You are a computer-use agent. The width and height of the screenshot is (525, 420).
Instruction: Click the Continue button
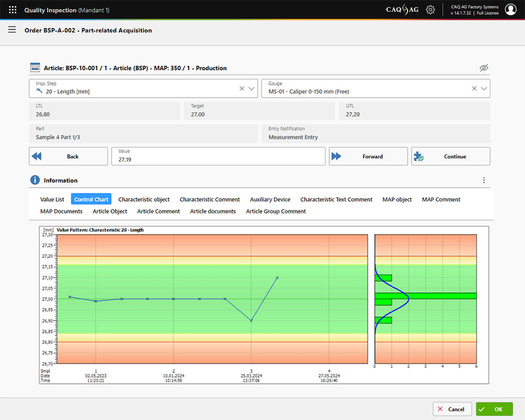pos(450,156)
